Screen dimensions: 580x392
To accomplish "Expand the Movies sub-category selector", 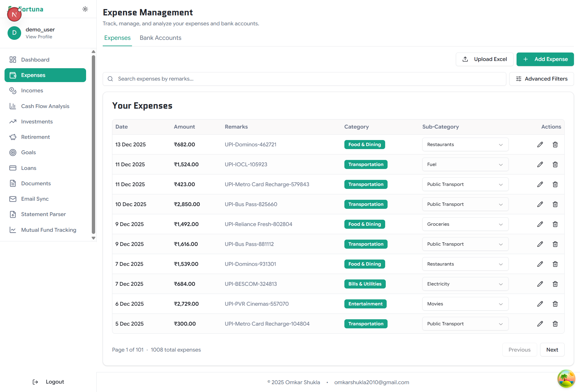I will [x=465, y=304].
